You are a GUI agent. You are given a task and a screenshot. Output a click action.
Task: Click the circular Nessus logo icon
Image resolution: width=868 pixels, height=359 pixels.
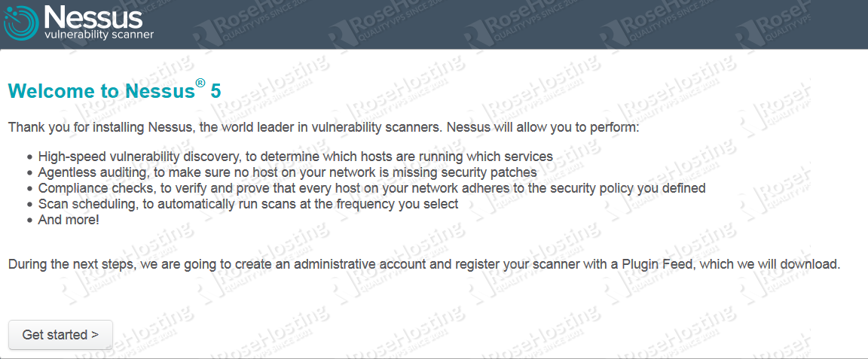[21, 23]
